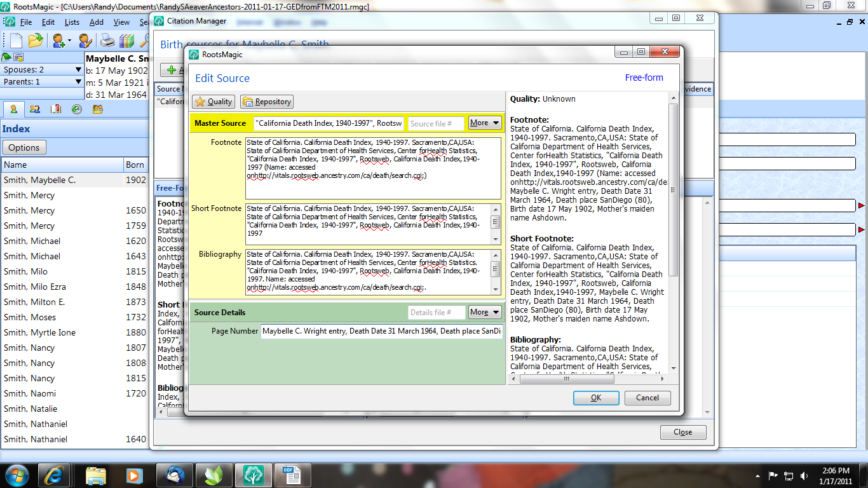This screenshot has width=868, height=488.
Task: Click the New File toolbar icon
Action: (16, 41)
